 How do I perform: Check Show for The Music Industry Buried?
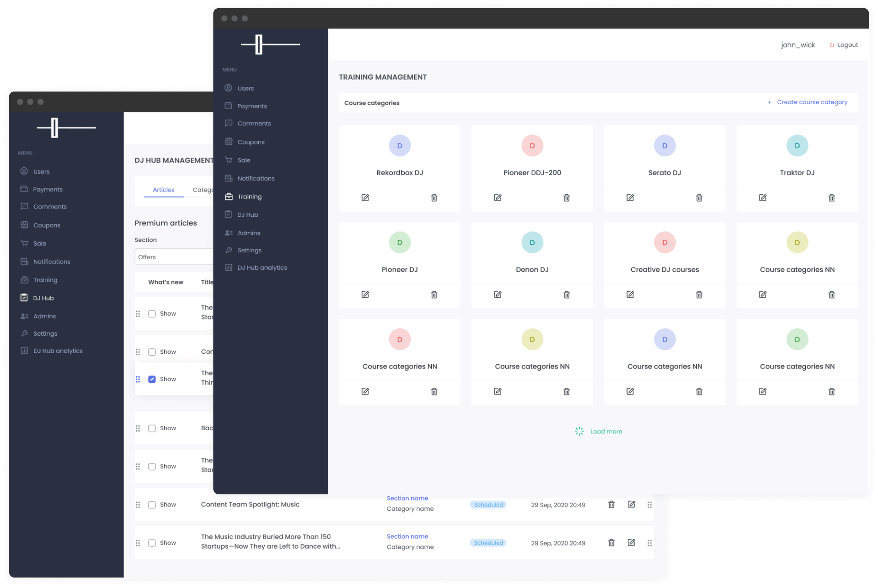pos(152,543)
